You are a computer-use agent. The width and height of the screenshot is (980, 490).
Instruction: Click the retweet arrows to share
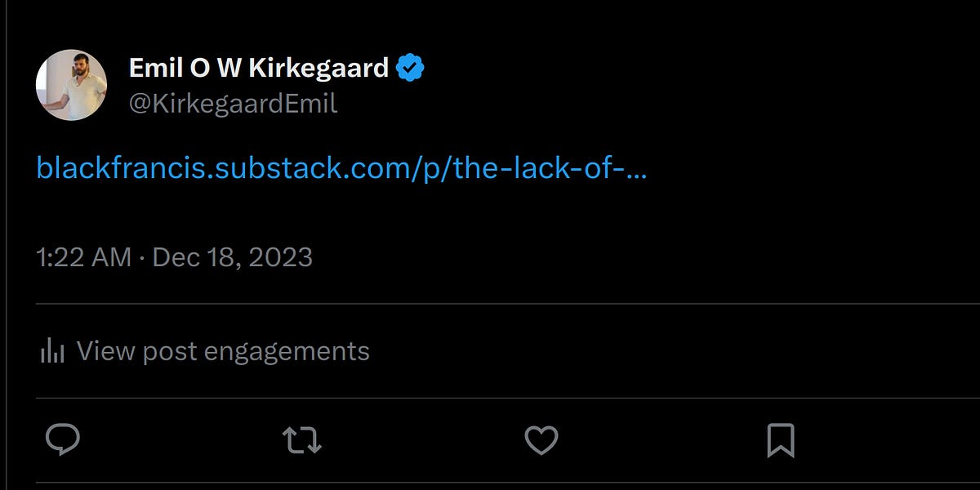pyautogui.click(x=302, y=442)
